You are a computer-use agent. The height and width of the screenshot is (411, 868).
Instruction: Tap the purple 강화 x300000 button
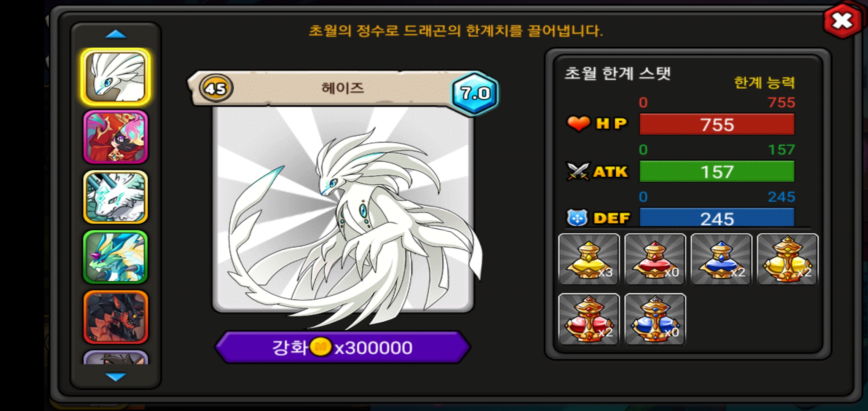(343, 347)
